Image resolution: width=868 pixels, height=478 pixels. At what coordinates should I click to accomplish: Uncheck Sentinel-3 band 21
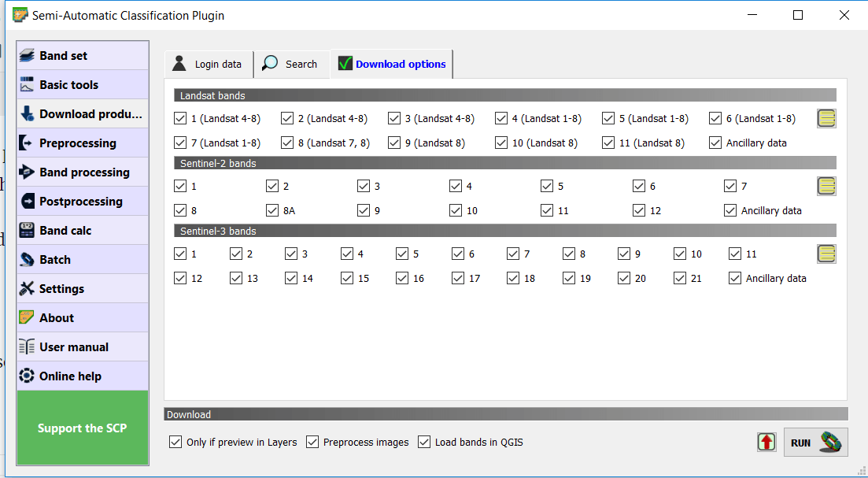(680, 278)
